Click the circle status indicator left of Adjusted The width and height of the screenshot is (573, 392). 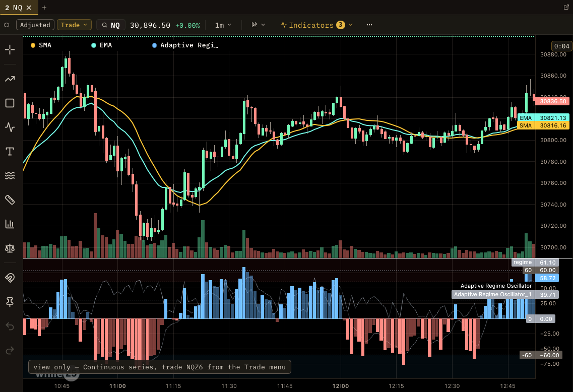pyautogui.click(x=7, y=25)
